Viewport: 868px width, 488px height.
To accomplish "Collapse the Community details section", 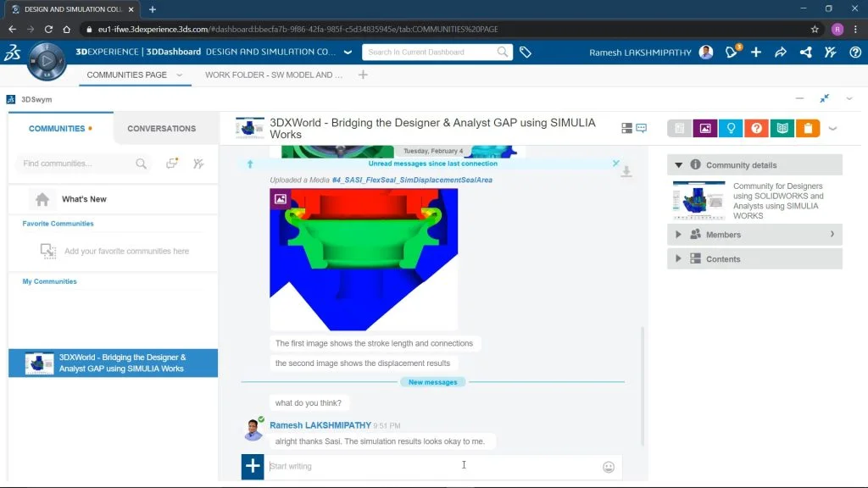I will (679, 165).
